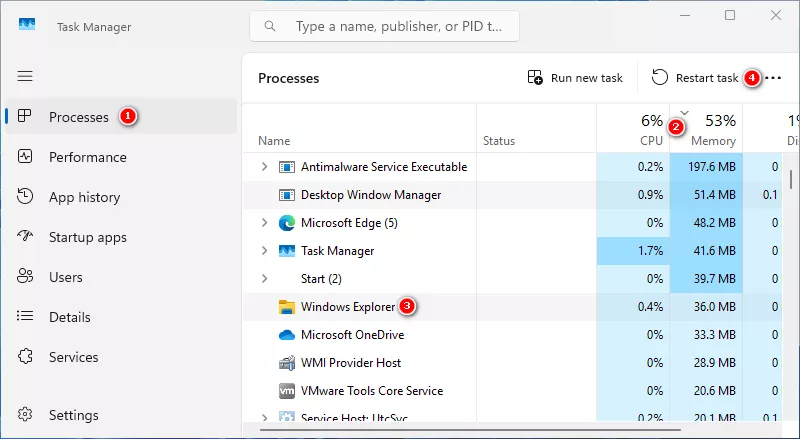Click the search magnifier icon
The height and width of the screenshot is (439, 800).
pyautogui.click(x=270, y=26)
